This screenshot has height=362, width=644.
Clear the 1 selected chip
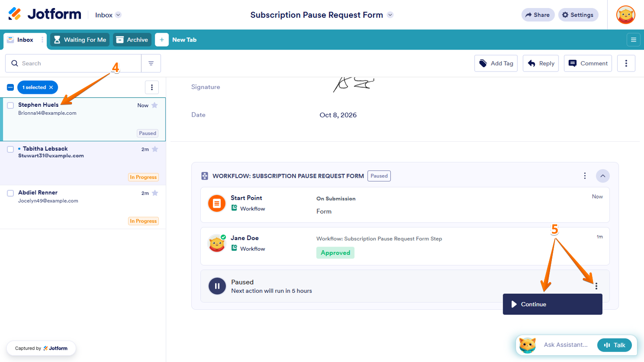pyautogui.click(x=51, y=87)
